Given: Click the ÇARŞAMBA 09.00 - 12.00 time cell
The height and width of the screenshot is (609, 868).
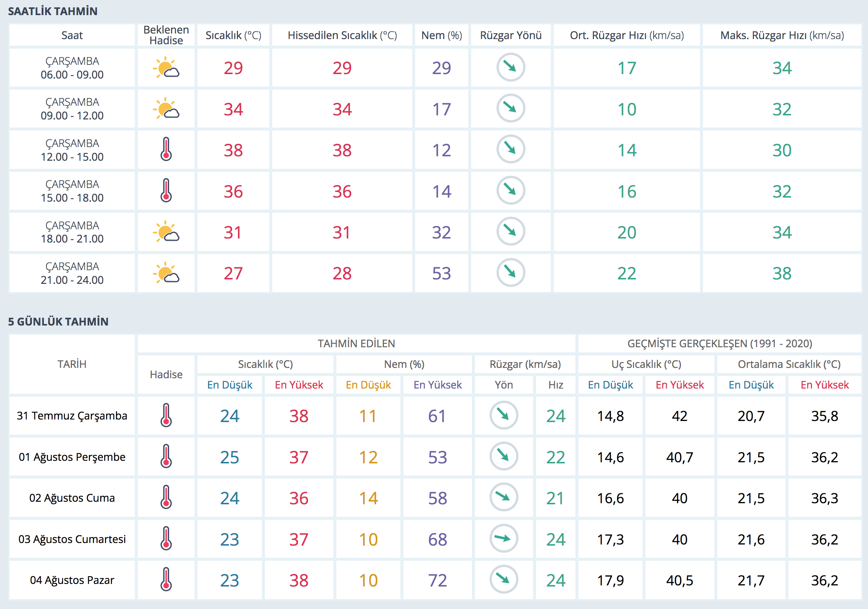Looking at the screenshot, I should pyautogui.click(x=72, y=109).
